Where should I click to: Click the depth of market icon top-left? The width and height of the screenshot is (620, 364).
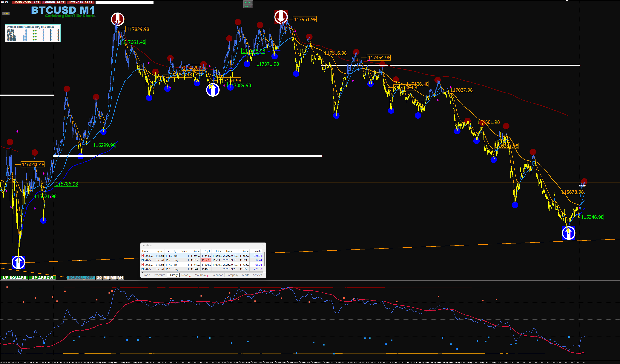[2, 2]
